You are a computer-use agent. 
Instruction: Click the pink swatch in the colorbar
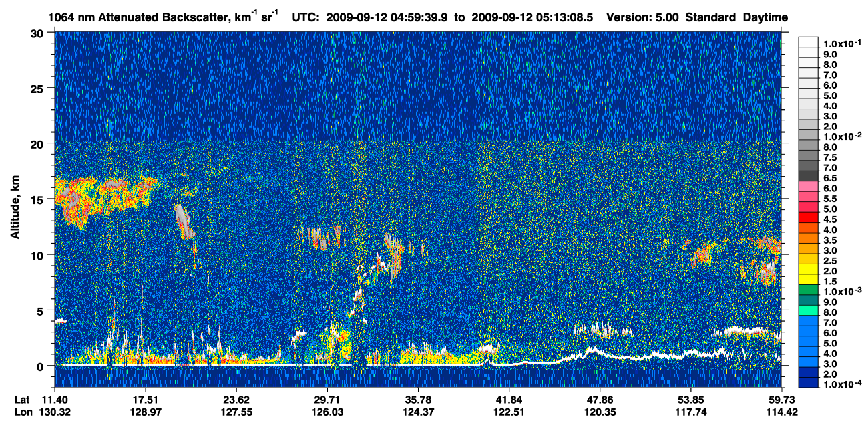click(809, 187)
